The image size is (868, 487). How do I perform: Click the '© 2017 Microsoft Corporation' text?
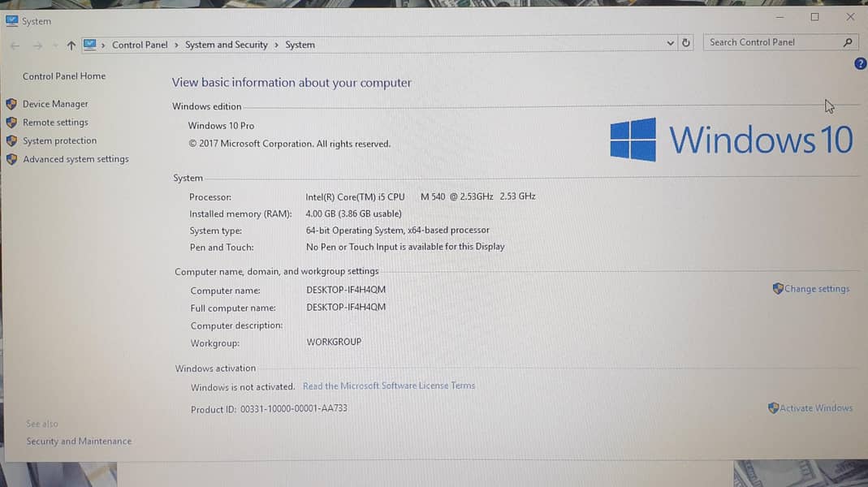(251, 144)
